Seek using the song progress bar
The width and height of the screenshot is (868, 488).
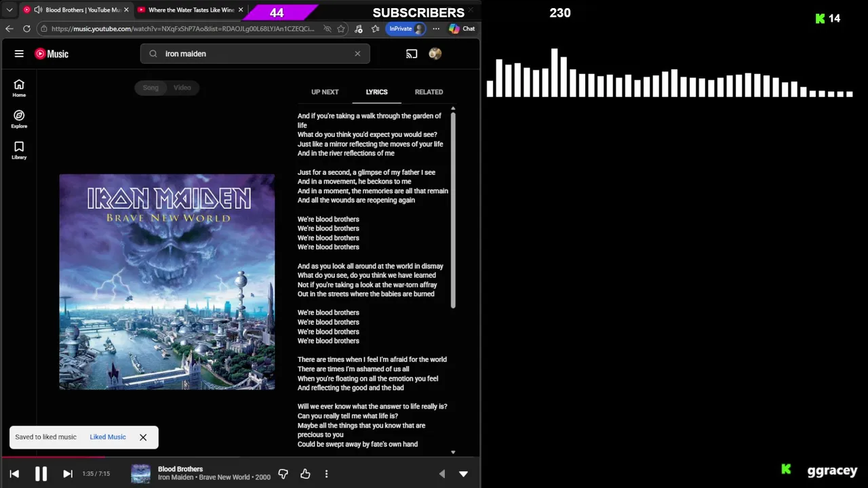pos(240,457)
